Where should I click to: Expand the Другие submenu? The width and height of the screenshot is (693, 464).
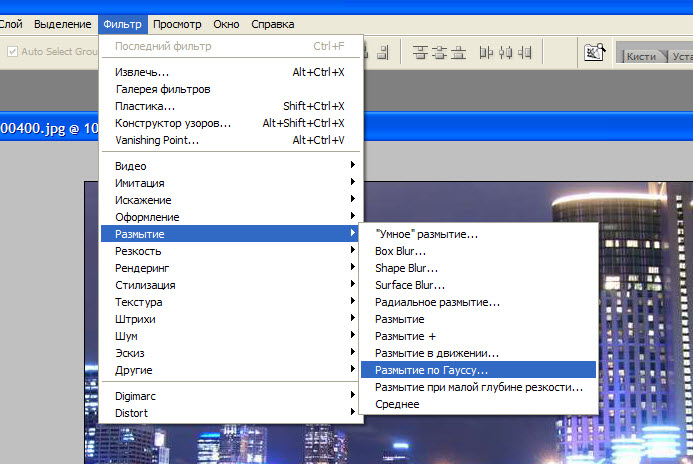click(x=230, y=370)
